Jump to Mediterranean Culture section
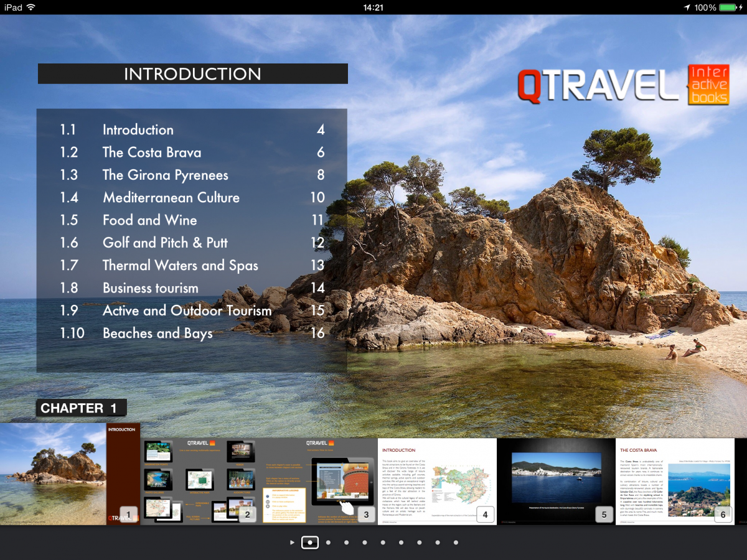The height and width of the screenshot is (560, 747). pos(192,198)
